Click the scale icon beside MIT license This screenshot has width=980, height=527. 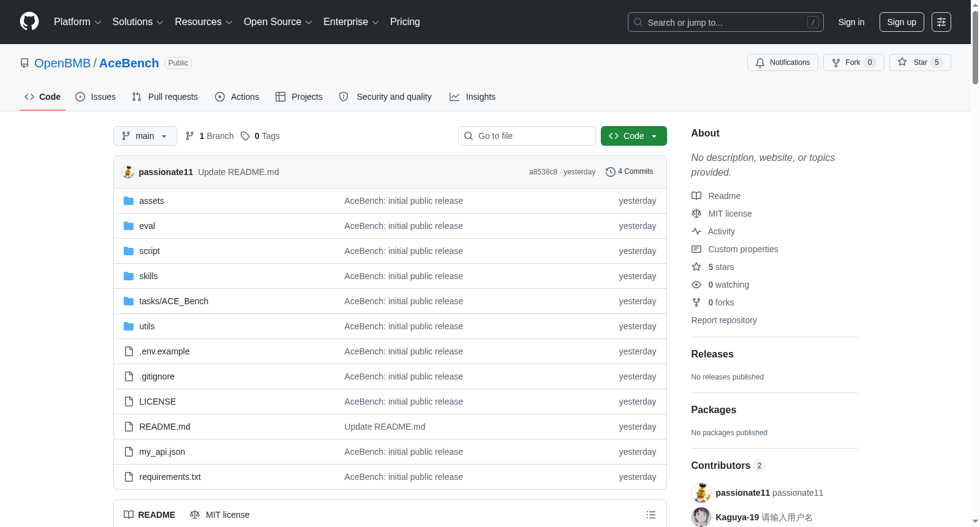tap(696, 214)
